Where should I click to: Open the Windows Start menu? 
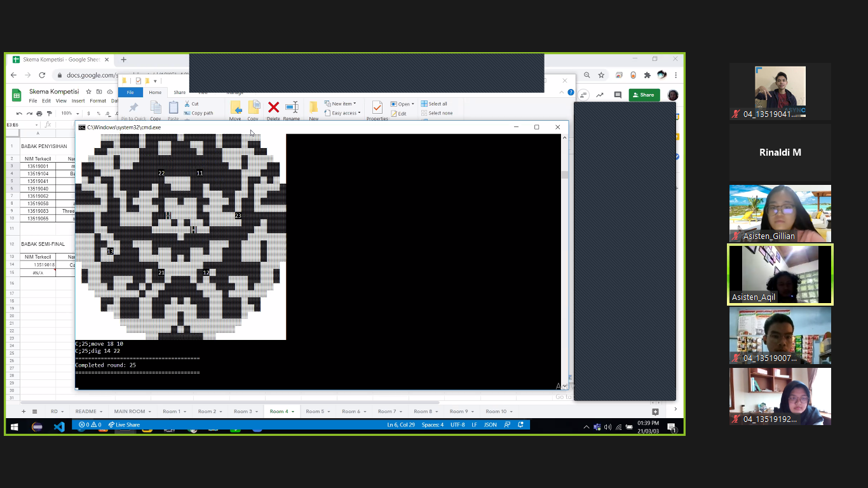15,427
